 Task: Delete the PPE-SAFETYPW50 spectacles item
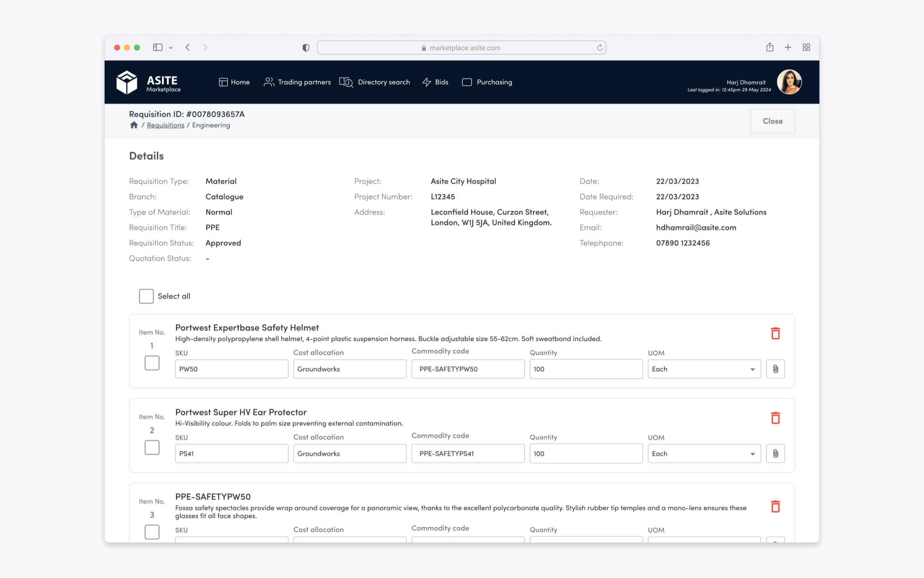coord(775,506)
